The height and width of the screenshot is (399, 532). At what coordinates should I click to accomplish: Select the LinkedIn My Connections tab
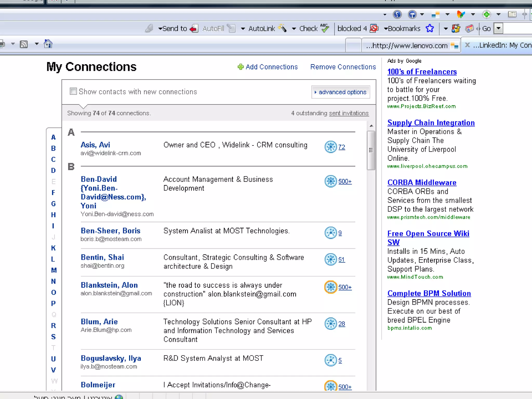coord(501,45)
